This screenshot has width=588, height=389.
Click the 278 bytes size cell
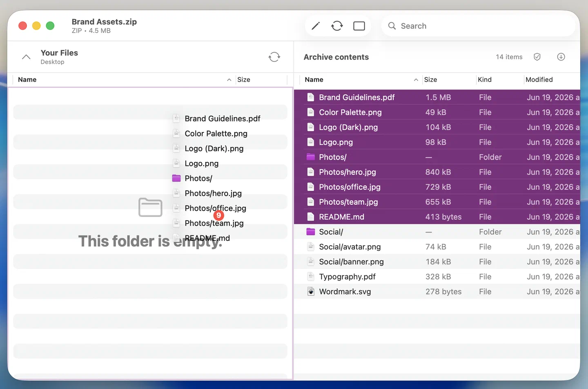click(443, 292)
